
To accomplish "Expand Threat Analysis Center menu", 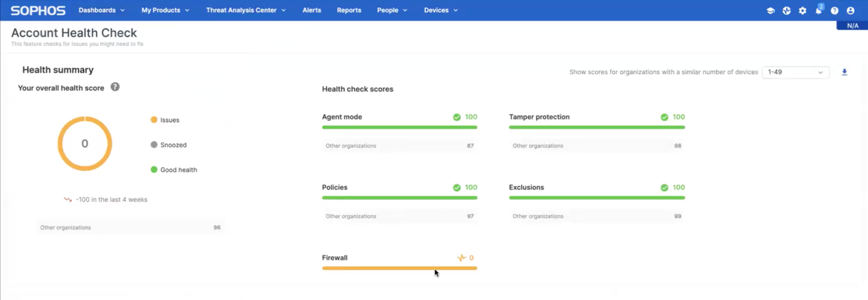I will [245, 10].
